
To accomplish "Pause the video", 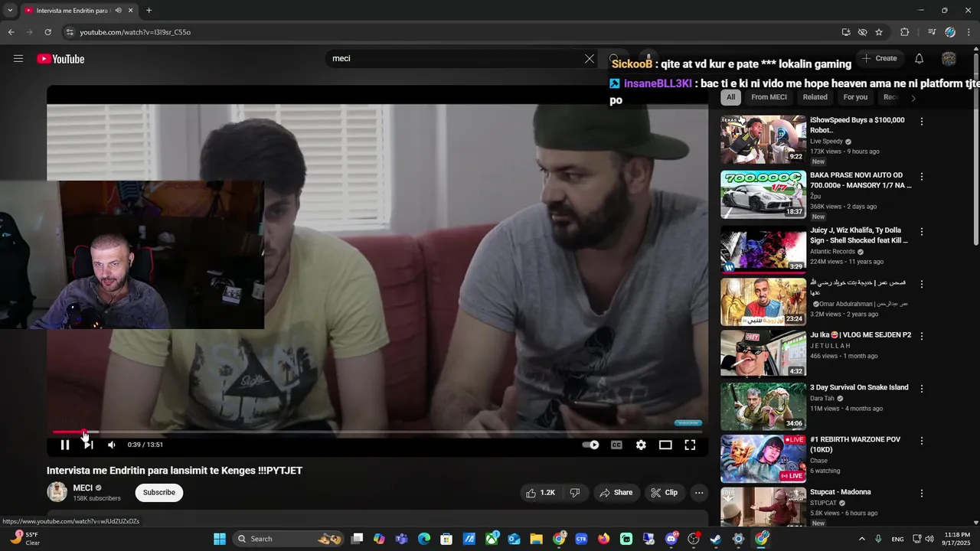I will 65,445.
